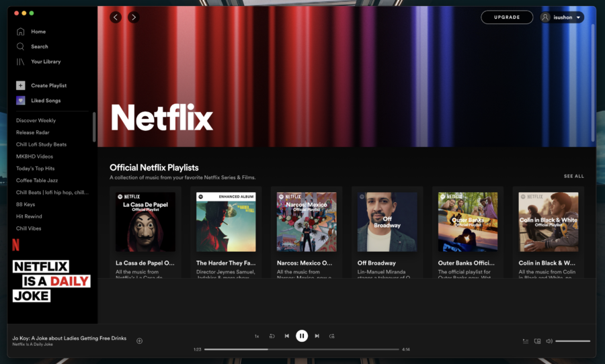The width and height of the screenshot is (605, 364).
Task: Click the Home house icon
Action: tap(20, 32)
